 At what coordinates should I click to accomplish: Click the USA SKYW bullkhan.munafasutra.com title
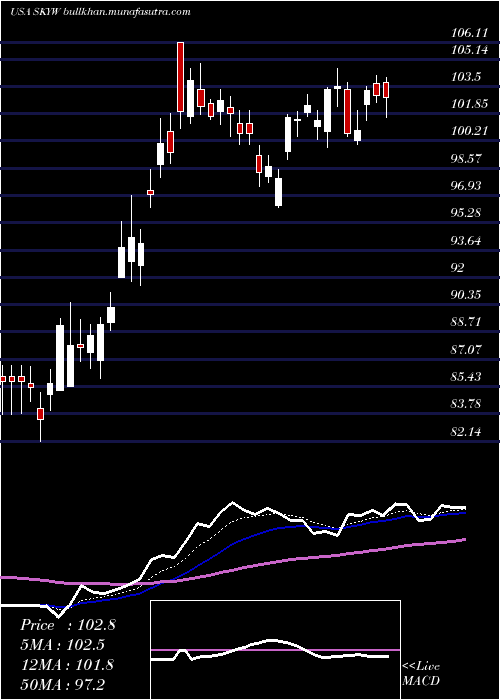coord(100,12)
